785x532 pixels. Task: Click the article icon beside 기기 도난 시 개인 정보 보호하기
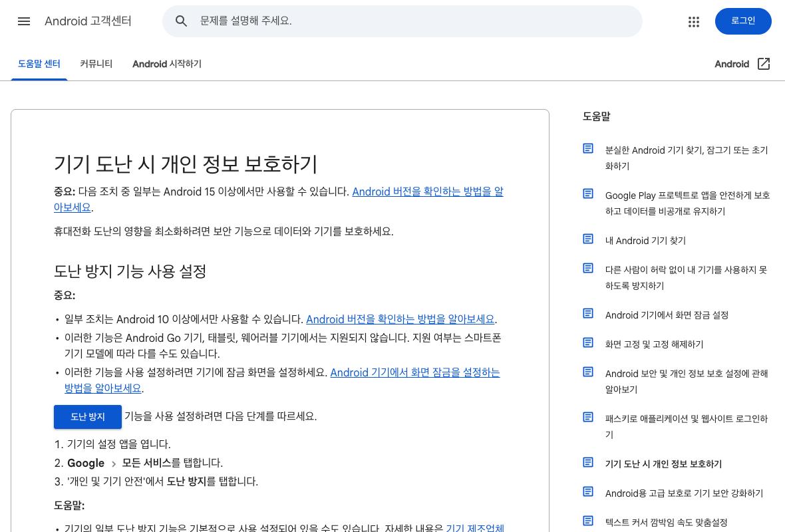click(588, 462)
